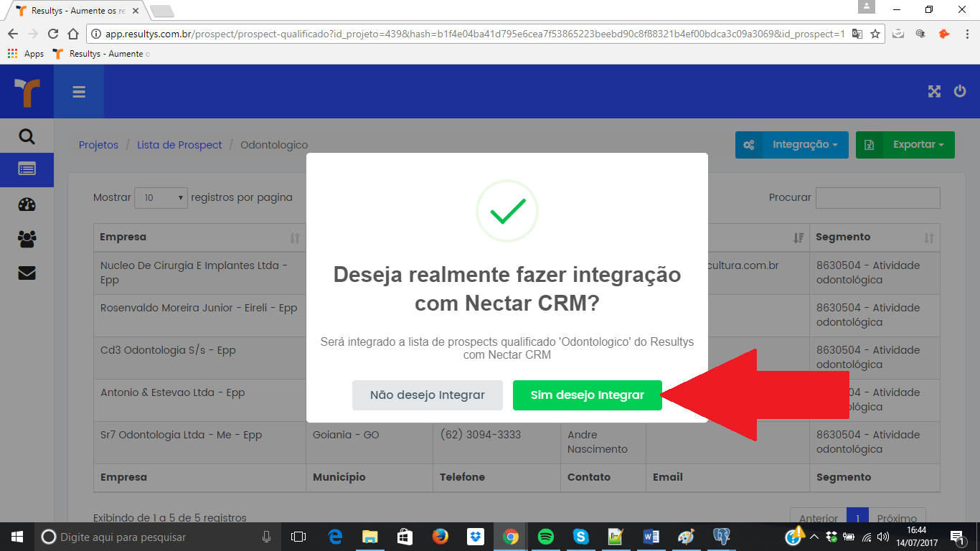980x551 pixels.
Task: Open the records-per-page select showing 10
Action: (x=161, y=198)
